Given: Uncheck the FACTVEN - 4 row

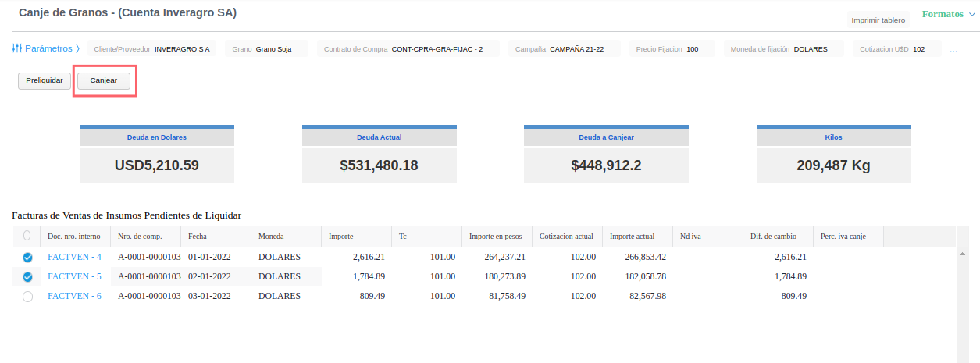Looking at the screenshot, I should click(x=27, y=257).
